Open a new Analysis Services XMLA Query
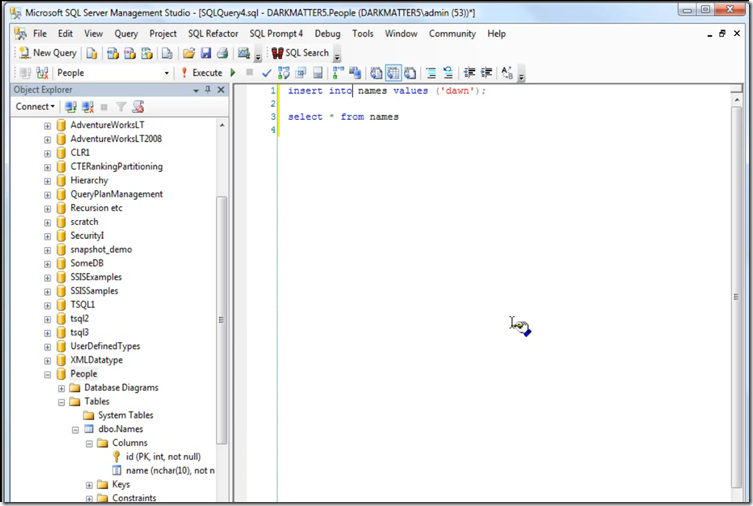The image size is (753, 506). coord(147,53)
